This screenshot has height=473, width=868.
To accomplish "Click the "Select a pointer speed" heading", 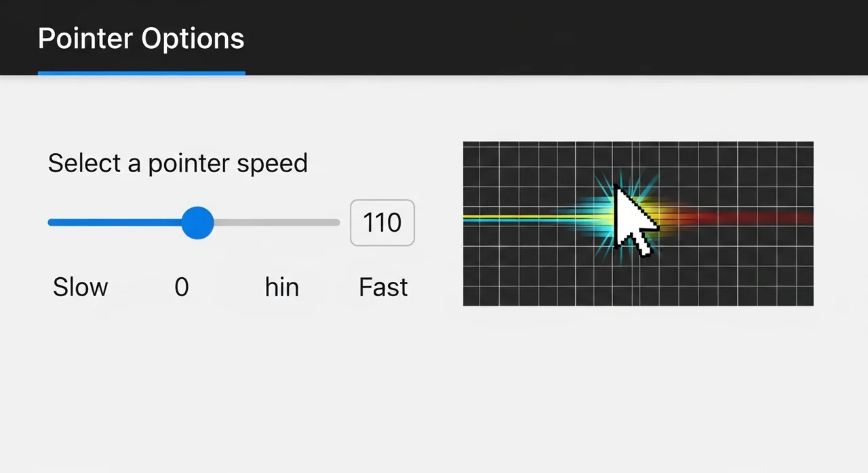I will (178, 163).
